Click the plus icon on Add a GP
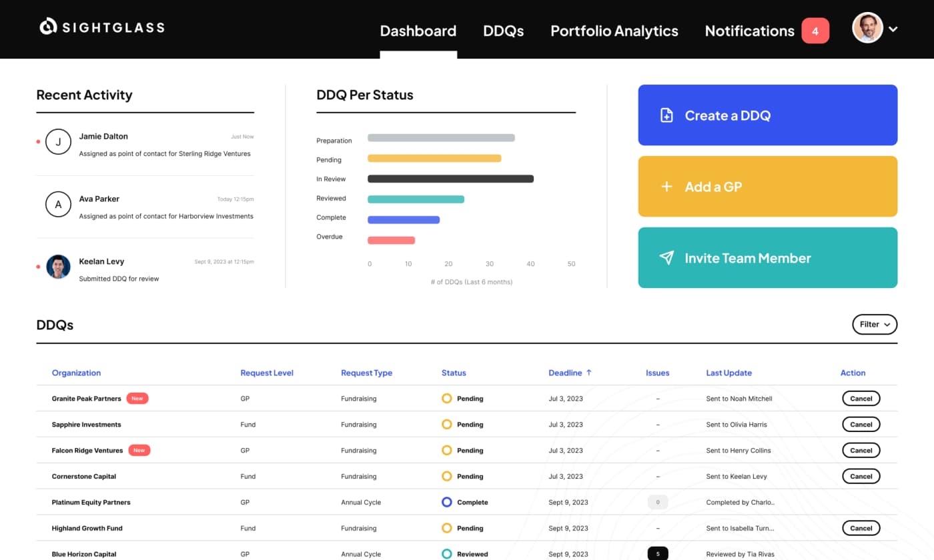Screen dimensions: 934x560 coord(666,187)
